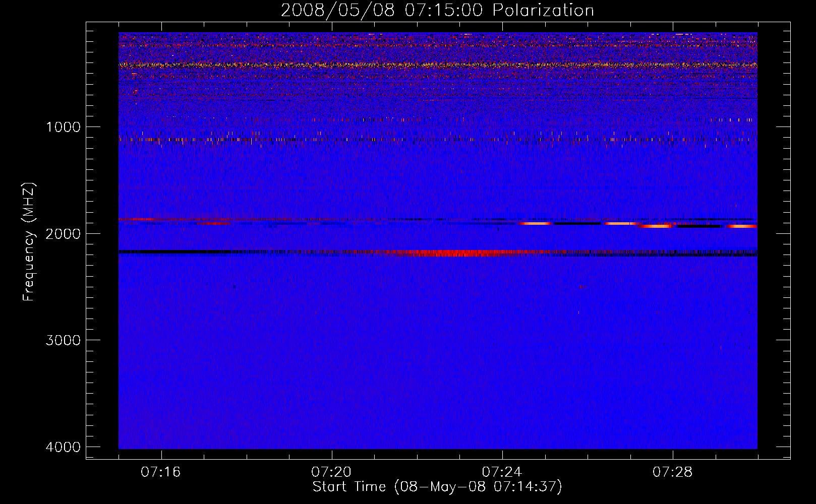The width and height of the screenshot is (816, 504).
Task: Click the "Start Time (08-May-08 07:14:37)" axis label
Action: click(437, 487)
